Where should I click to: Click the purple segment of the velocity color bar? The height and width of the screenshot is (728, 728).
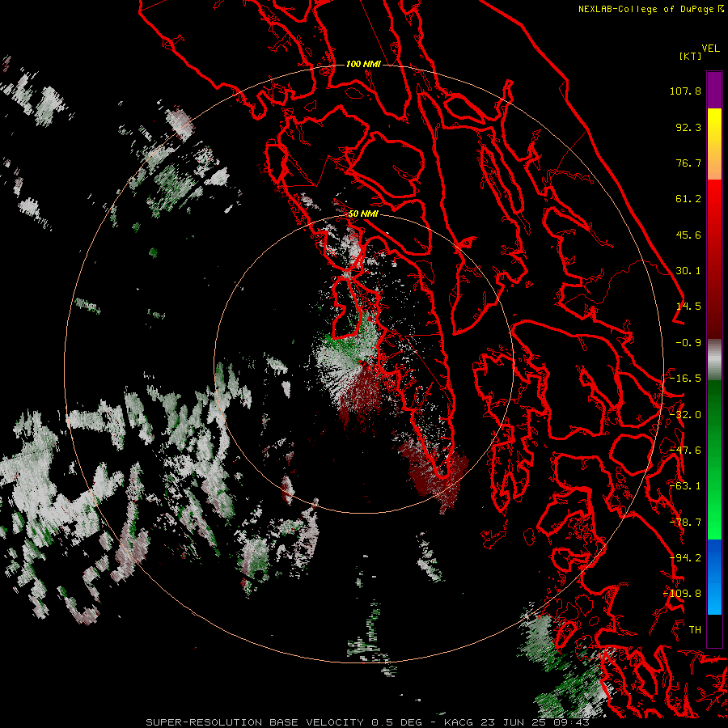click(x=714, y=90)
